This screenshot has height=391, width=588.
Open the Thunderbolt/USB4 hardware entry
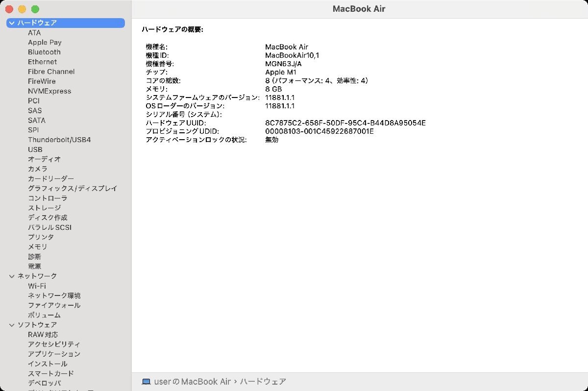59,140
